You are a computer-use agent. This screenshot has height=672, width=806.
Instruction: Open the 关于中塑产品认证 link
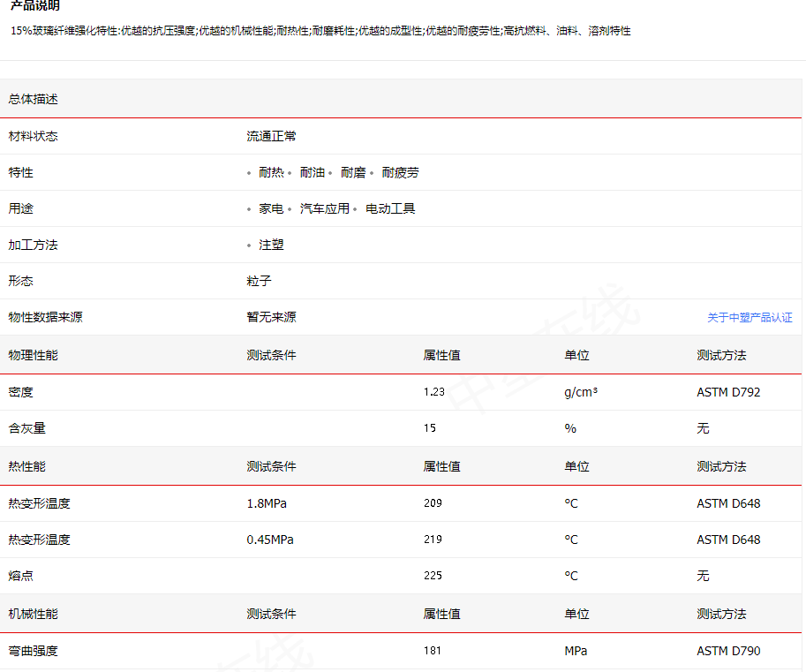(x=750, y=318)
